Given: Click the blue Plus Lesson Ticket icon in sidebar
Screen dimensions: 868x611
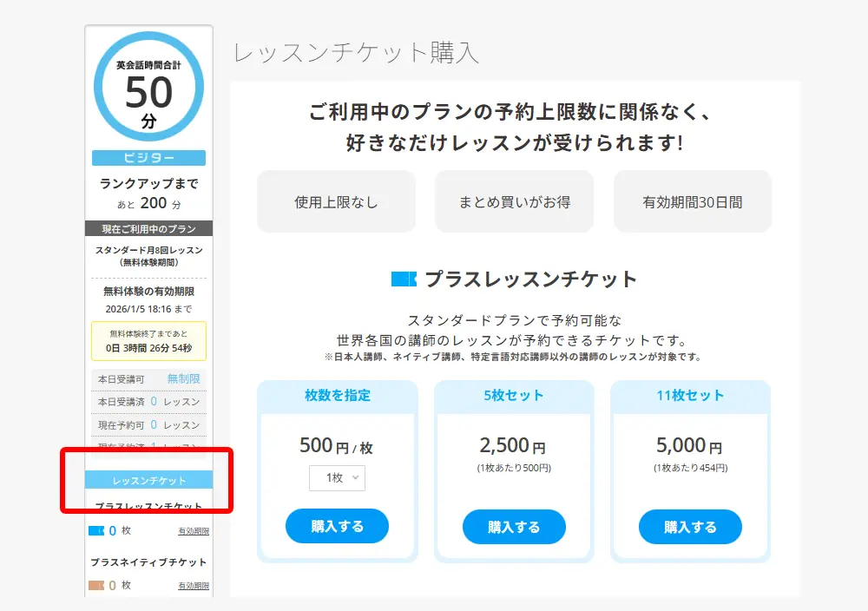Looking at the screenshot, I should pyautogui.click(x=96, y=531).
